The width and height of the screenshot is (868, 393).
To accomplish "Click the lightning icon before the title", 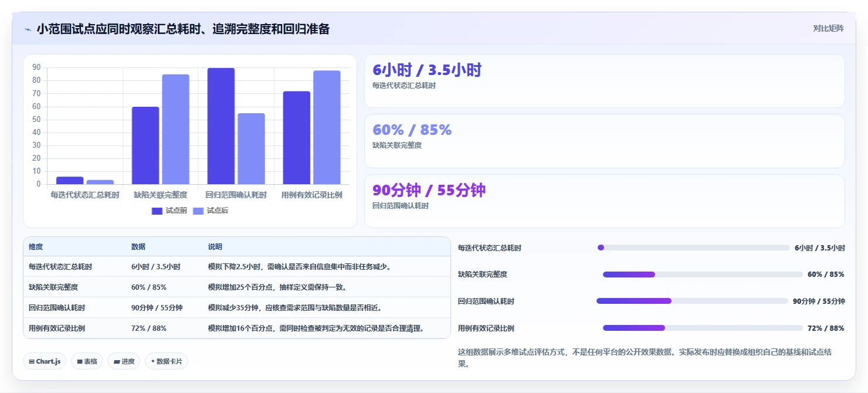I will [x=28, y=29].
